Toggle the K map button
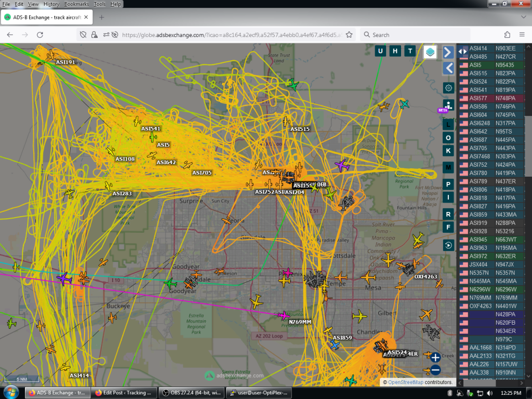Image resolution: width=532 pixels, height=399 pixels. pos(448,151)
